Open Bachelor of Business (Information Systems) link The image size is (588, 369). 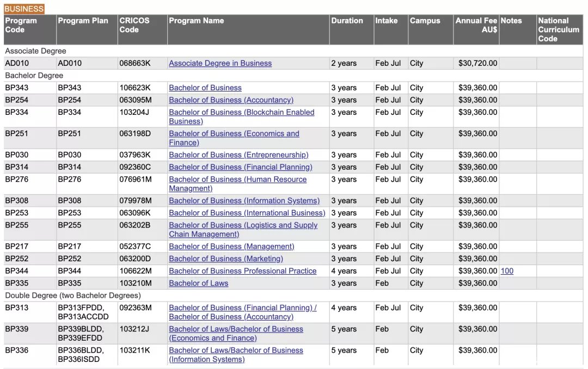(x=244, y=201)
